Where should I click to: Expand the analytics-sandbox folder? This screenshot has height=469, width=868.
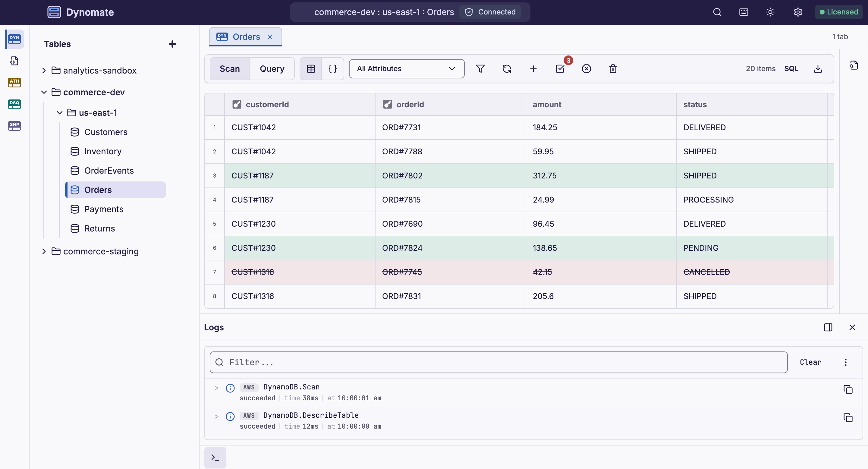click(44, 71)
